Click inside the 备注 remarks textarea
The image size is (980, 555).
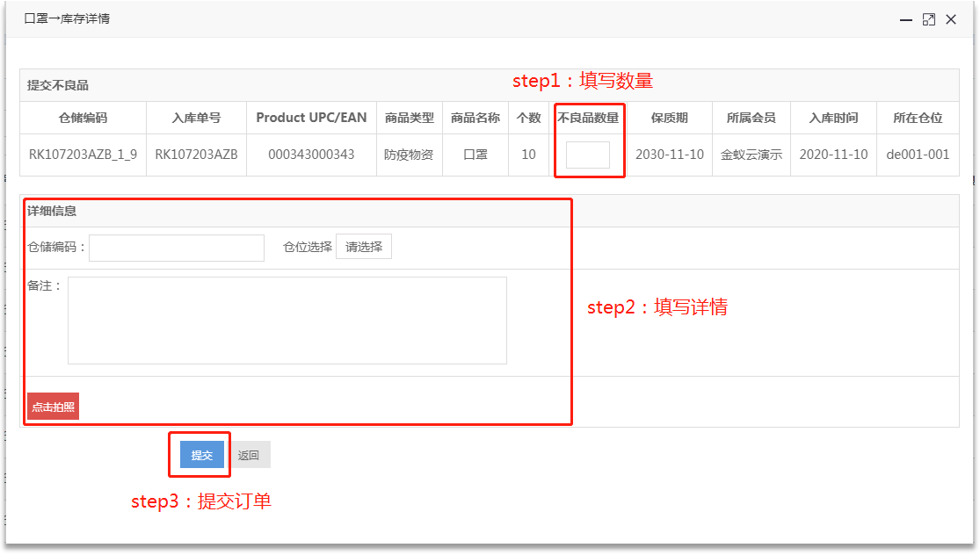[287, 320]
